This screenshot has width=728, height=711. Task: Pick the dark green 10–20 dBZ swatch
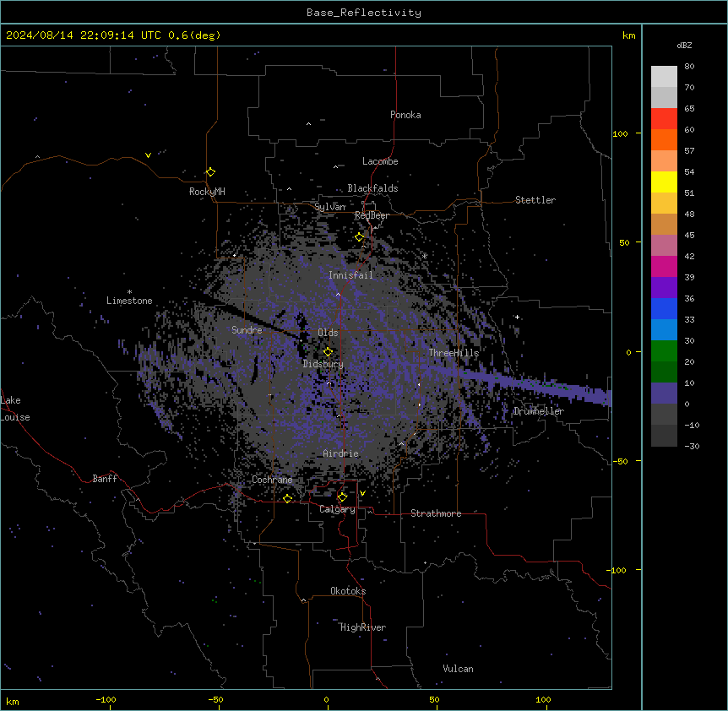(664, 372)
